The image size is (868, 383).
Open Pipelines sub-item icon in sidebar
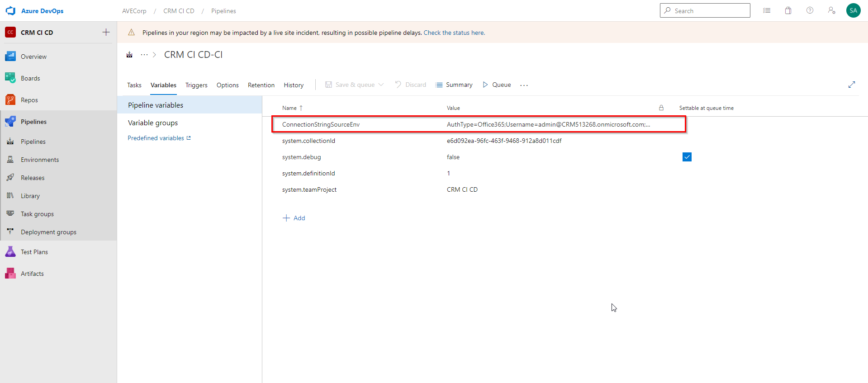[x=10, y=142]
